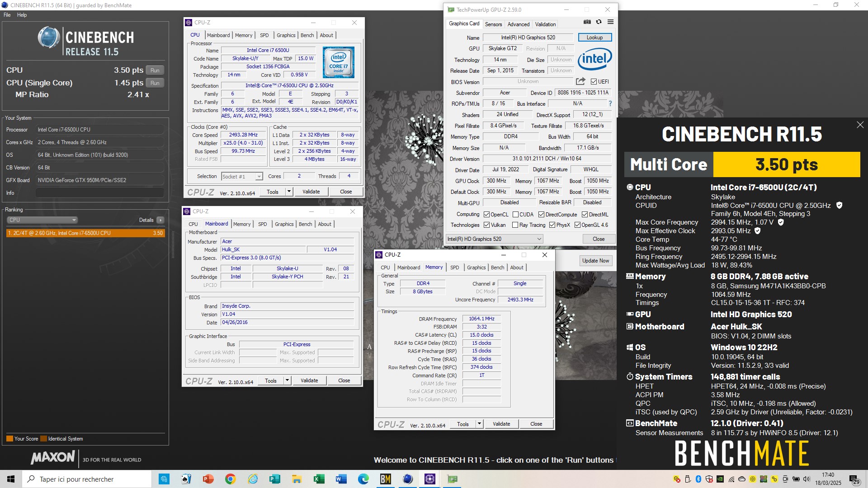Open Microsoft Edge from the taskbar
This screenshot has width=868, height=488.
(x=363, y=479)
